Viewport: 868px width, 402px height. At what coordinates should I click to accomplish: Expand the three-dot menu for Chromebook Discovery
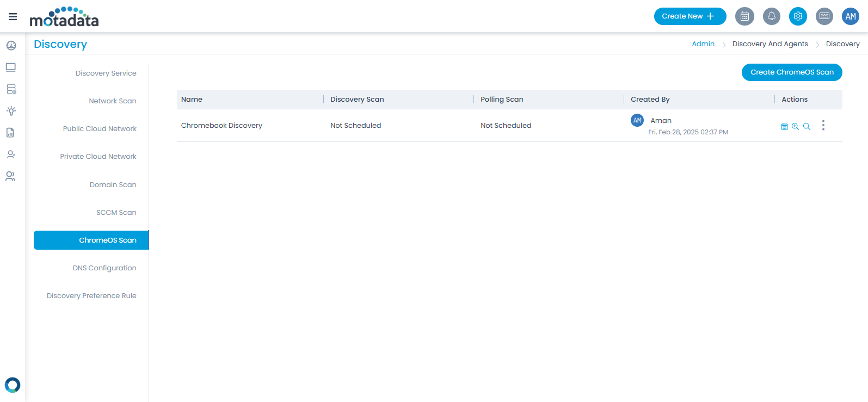pos(823,126)
